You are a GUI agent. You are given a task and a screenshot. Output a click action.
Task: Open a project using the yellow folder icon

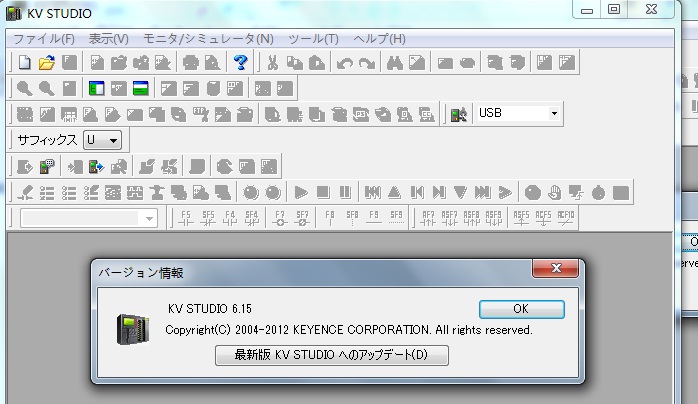[46, 62]
